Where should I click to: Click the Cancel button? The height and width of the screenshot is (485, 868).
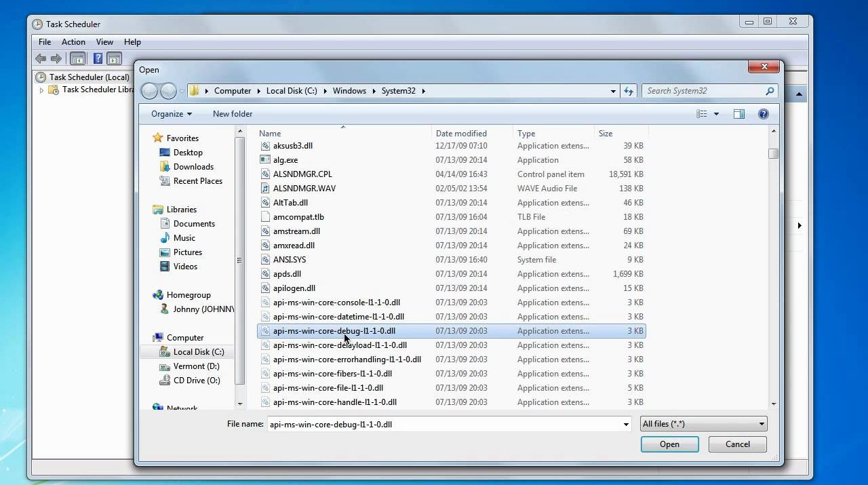(737, 444)
